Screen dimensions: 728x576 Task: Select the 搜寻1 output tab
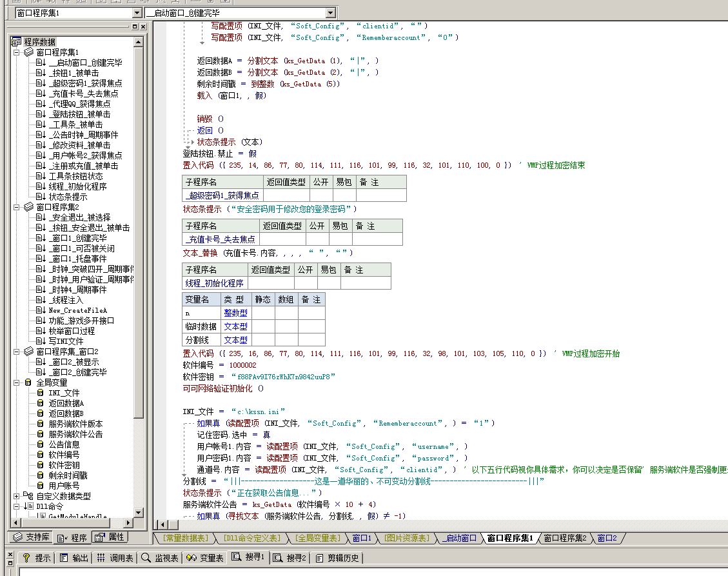point(248,557)
